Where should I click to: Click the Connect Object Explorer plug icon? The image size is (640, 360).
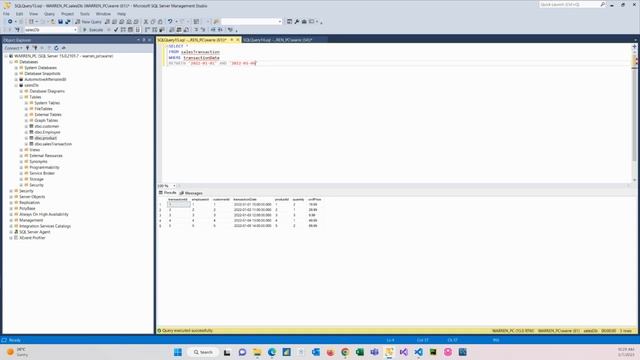pos(28,48)
